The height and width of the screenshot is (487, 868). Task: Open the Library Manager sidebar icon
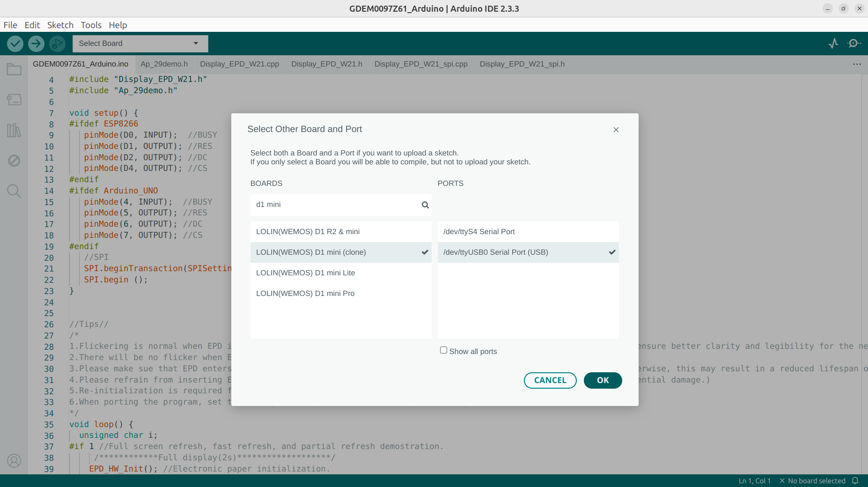[14, 130]
